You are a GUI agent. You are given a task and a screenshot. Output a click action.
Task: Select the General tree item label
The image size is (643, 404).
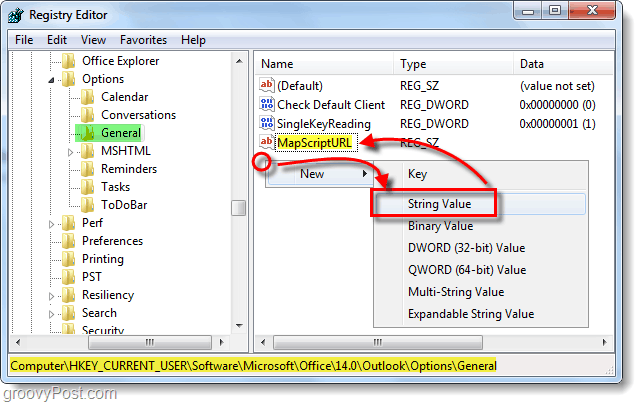click(x=121, y=133)
